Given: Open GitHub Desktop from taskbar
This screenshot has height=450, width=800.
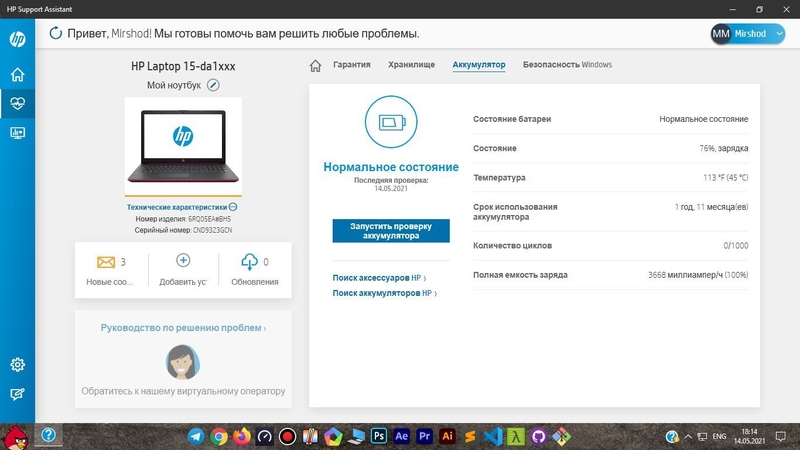Looking at the screenshot, I should [538, 437].
